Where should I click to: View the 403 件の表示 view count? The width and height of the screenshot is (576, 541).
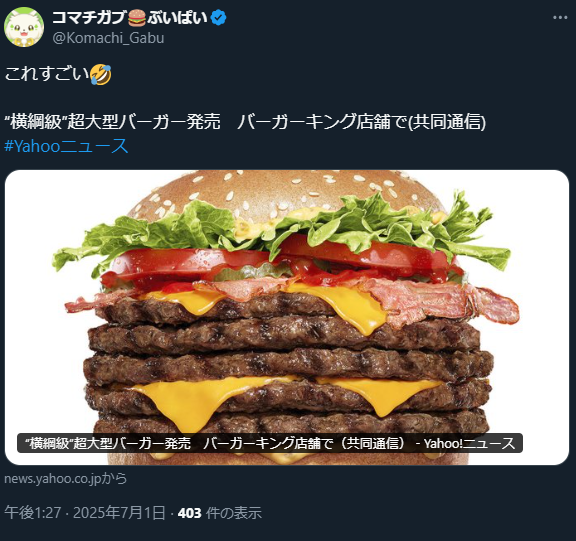220,513
